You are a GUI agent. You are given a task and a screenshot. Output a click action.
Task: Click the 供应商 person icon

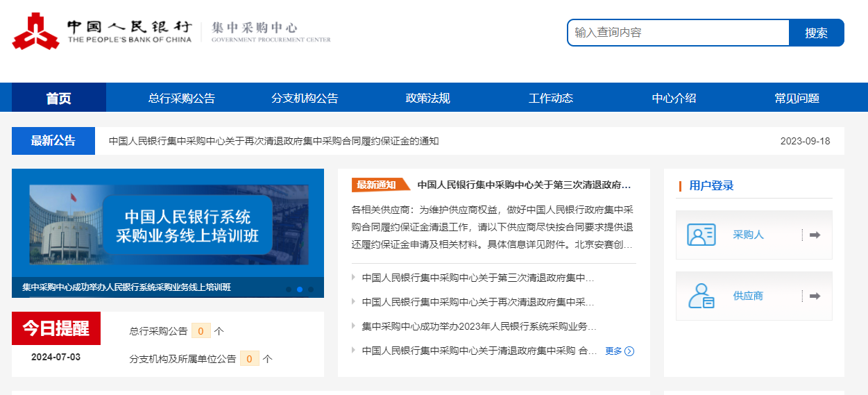tap(701, 296)
